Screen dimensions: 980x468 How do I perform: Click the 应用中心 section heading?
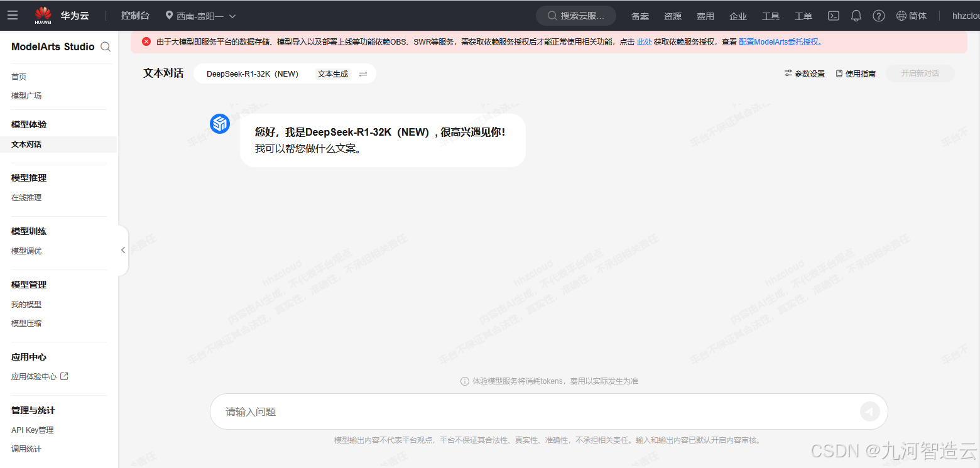(x=29, y=357)
